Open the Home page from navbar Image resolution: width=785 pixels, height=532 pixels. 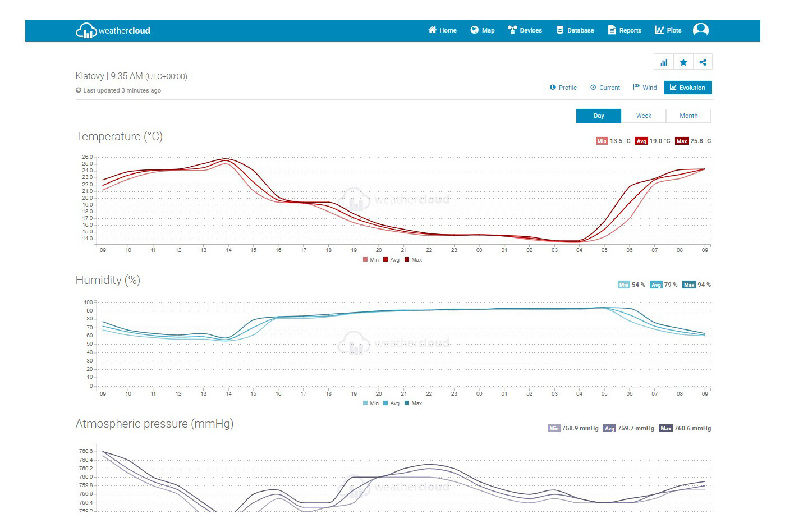tap(442, 30)
